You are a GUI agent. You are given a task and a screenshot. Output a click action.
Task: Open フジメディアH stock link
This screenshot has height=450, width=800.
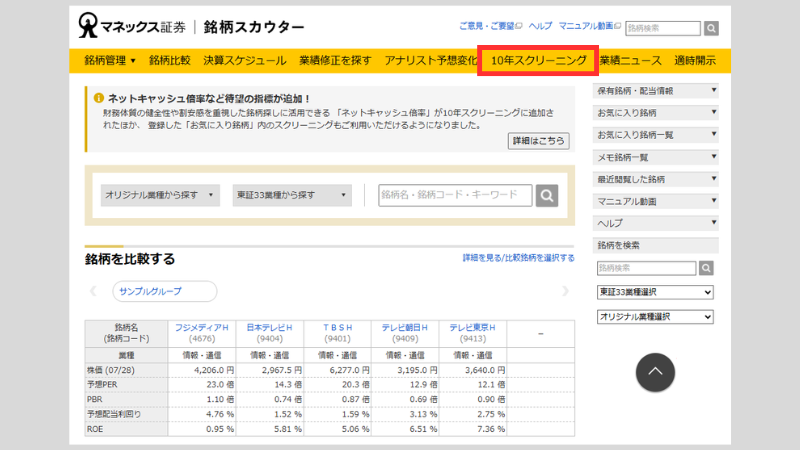click(202, 328)
